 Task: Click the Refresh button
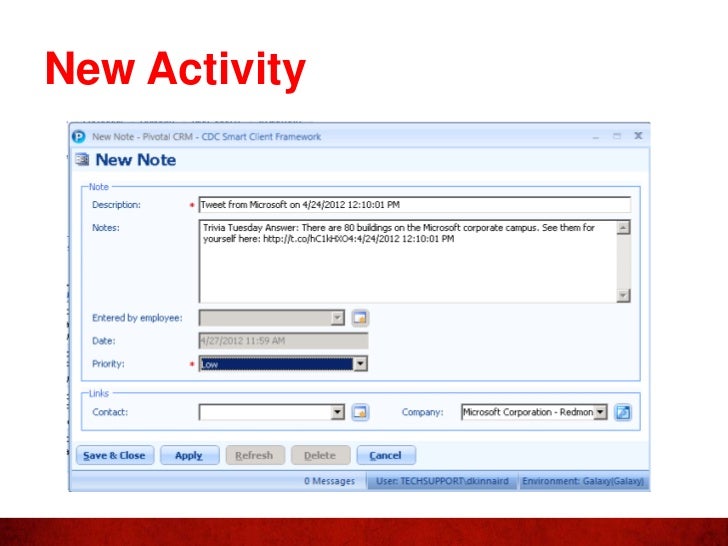click(254, 455)
